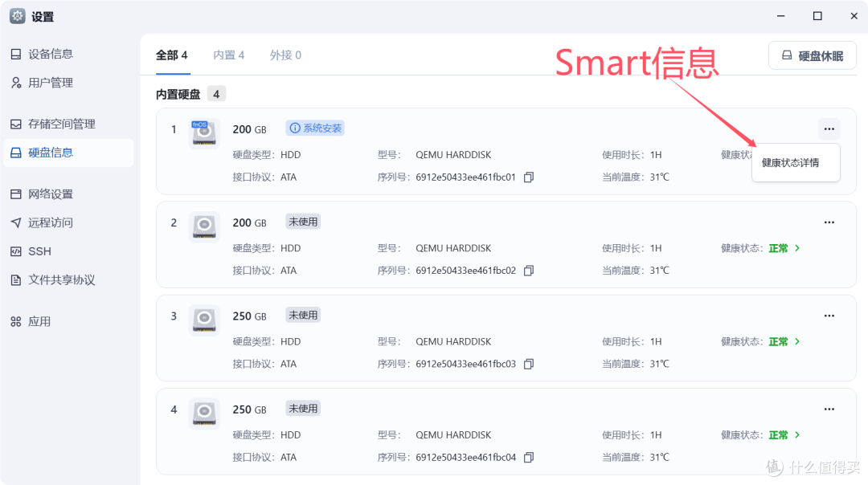Open 文件共享协议 settings
The height and width of the screenshot is (485, 868).
(59, 279)
